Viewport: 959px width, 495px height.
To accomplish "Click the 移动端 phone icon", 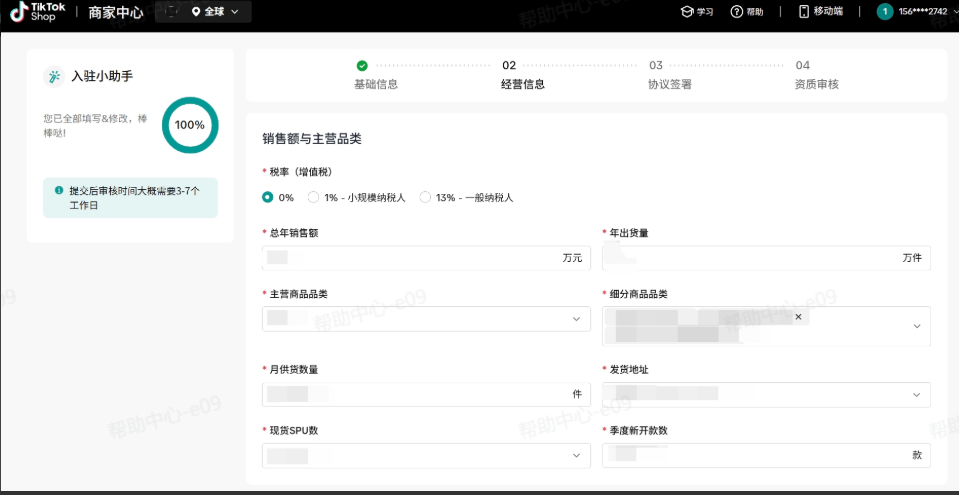I will tap(804, 12).
